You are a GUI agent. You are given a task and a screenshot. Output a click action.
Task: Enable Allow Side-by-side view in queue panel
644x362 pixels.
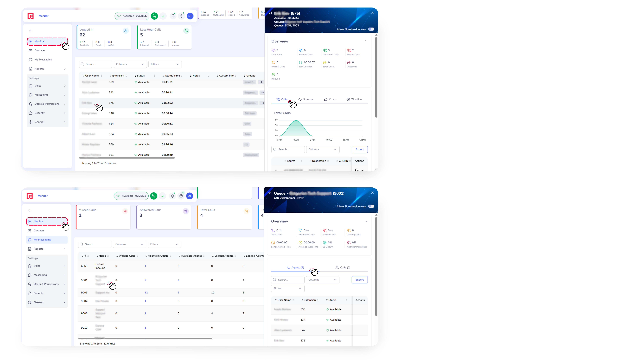coord(371,206)
